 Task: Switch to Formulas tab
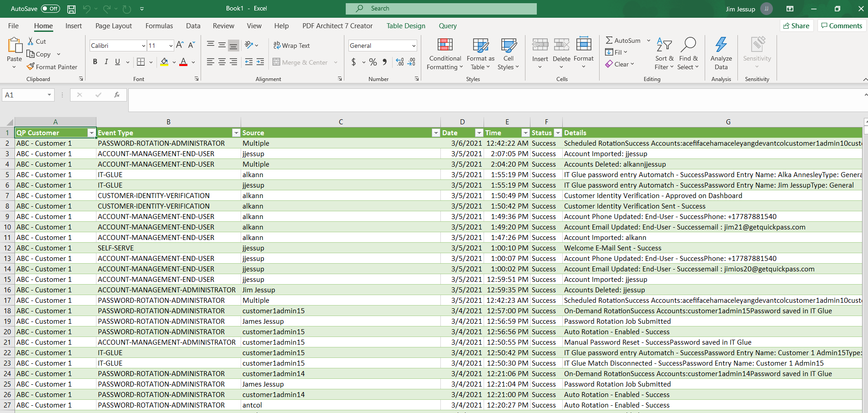[159, 26]
